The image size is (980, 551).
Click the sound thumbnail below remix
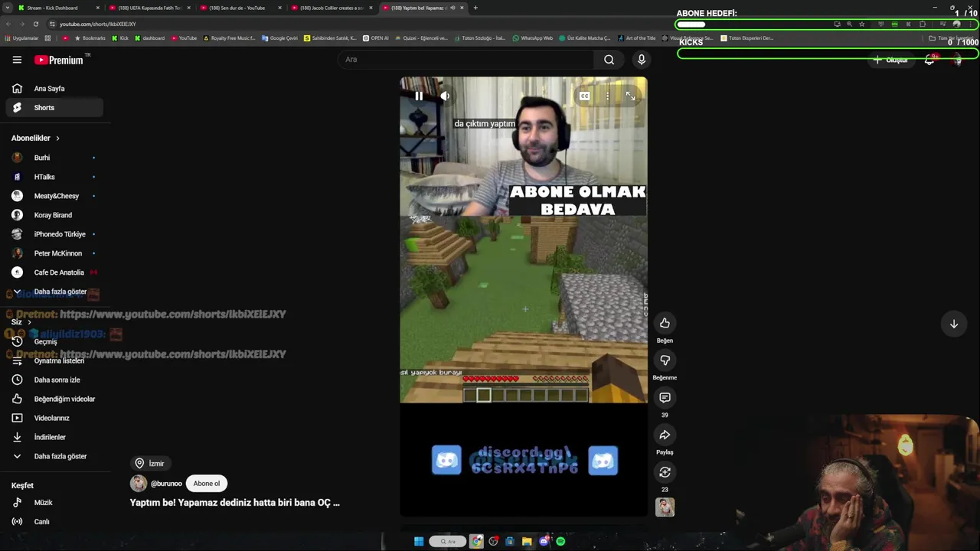point(665,507)
